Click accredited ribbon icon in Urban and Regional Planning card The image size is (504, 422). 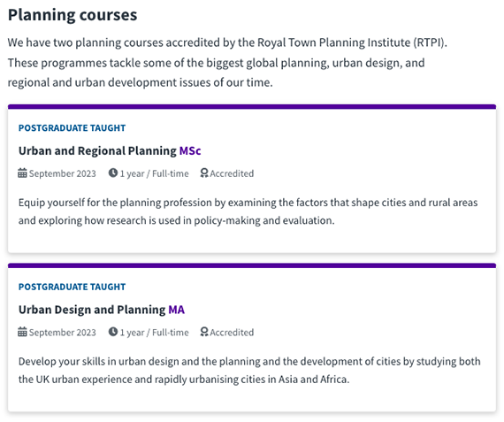pos(204,173)
